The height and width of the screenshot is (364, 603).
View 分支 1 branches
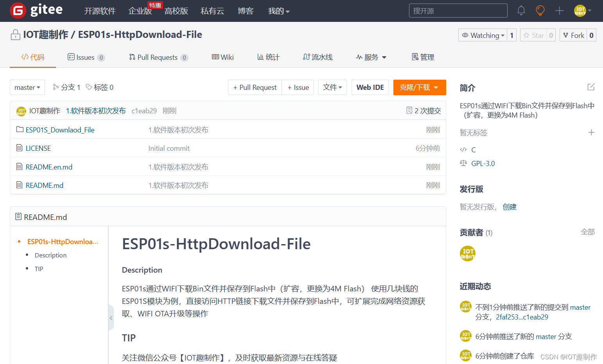click(66, 87)
